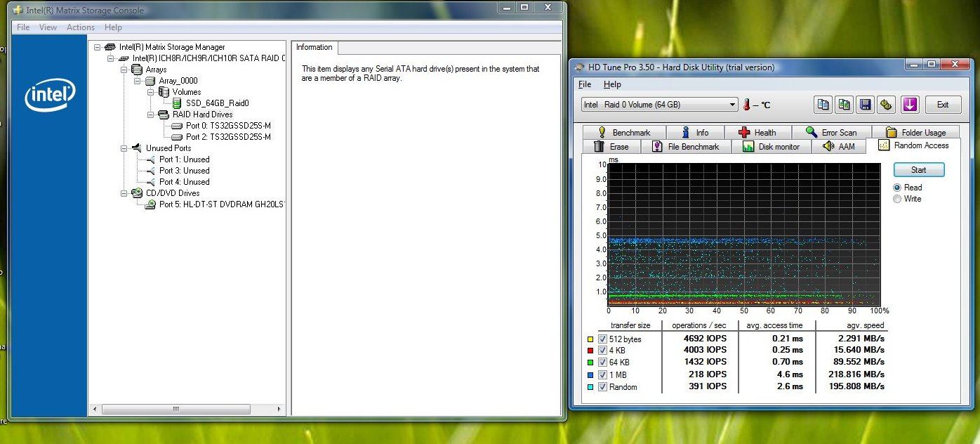Click the tree scrollbar right arrow

279,409
